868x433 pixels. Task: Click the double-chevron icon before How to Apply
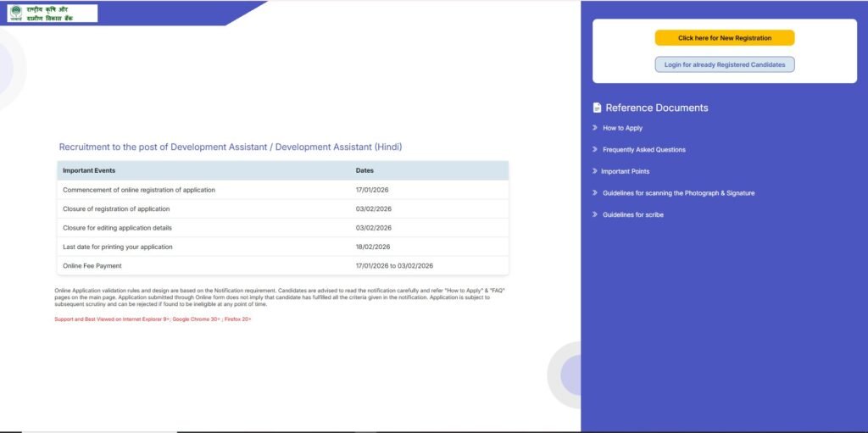coord(595,128)
